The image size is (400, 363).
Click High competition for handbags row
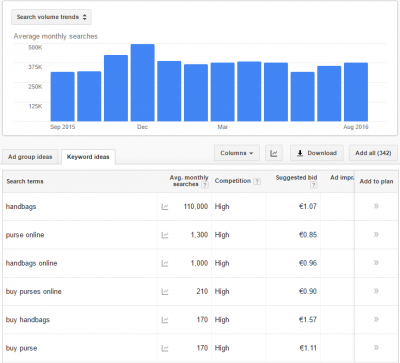[222, 207]
